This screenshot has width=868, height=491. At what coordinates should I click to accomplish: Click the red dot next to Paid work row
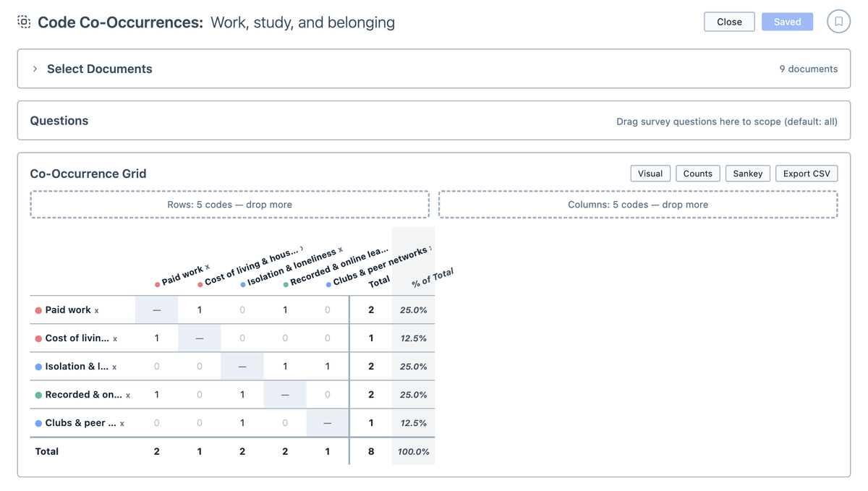(38, 310)
